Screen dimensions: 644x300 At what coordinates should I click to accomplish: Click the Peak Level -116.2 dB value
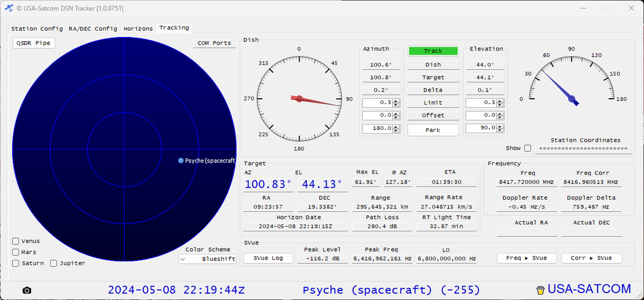coord(322,259)
